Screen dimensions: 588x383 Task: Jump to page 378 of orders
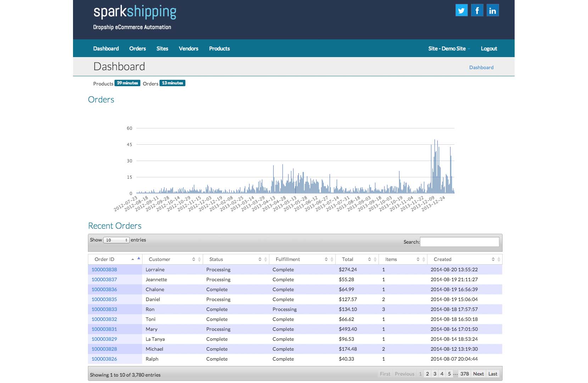point(464,374)
